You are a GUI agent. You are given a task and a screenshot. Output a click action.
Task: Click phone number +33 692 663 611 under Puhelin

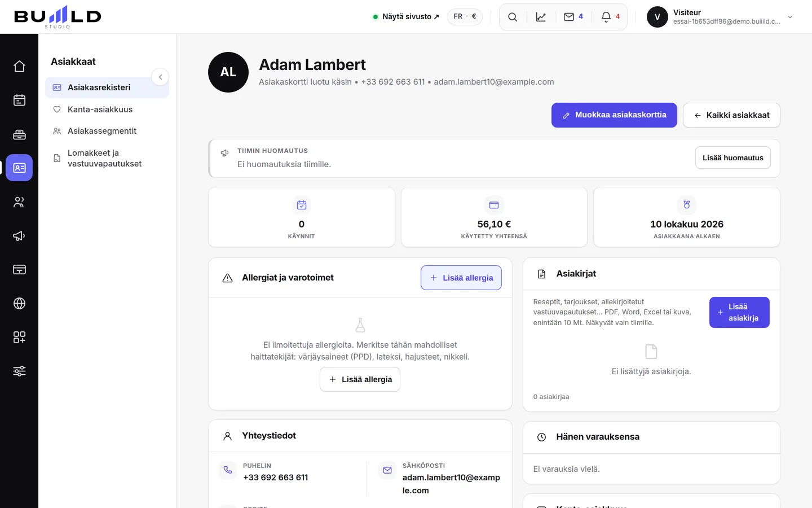(x=276, y=478)
